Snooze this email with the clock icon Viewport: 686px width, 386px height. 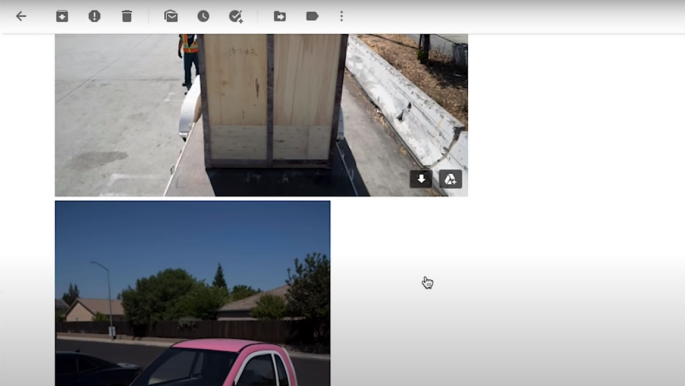203,17
